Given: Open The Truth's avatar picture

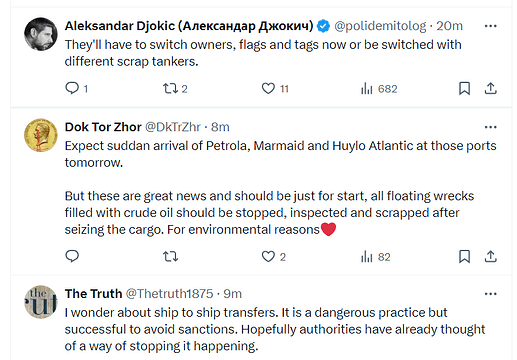Looking at the screenshot, I should (41, 302).
